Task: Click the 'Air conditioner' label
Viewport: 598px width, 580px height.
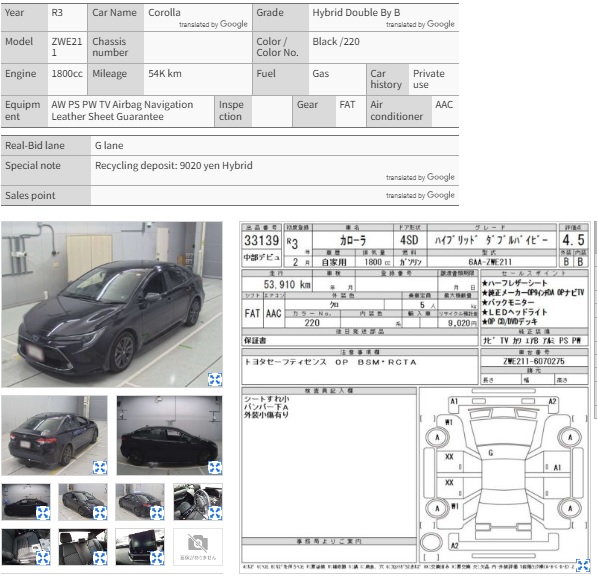Action: pyautogui.click(x=397, y=110)
